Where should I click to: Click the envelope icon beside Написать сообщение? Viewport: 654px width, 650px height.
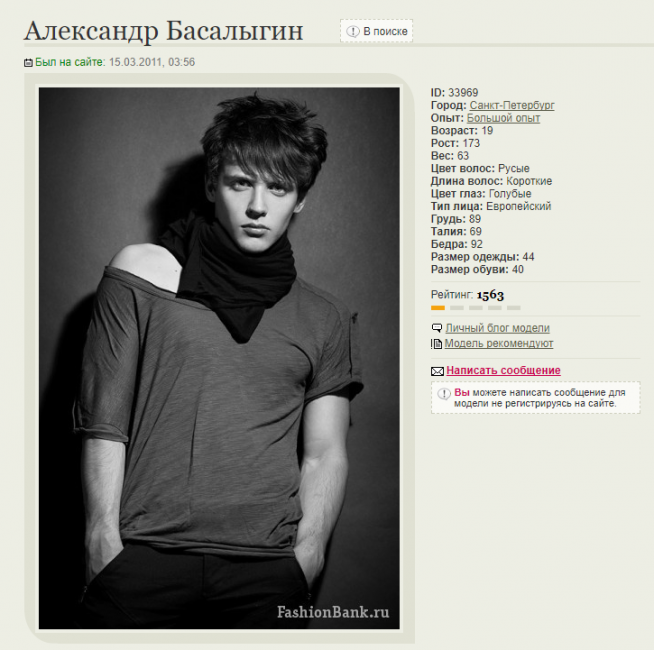pos(437,371)
